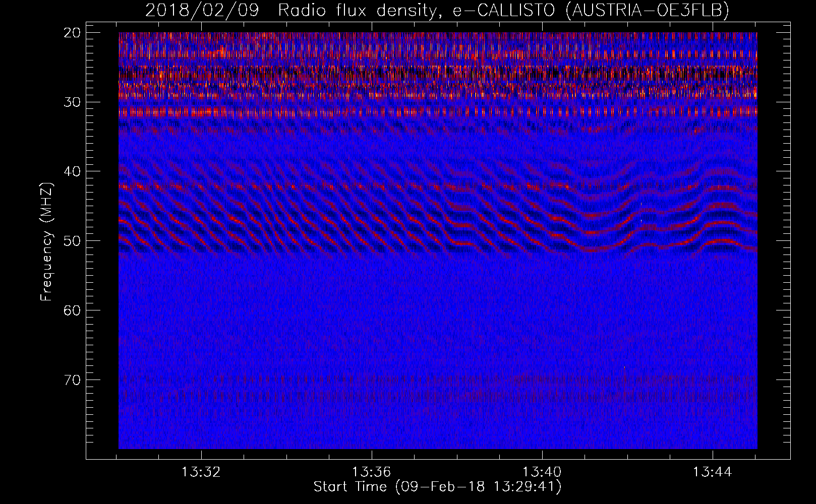Click frequency tick label 40
The width and height of the screenshot is (816, 504).
coord(72,171)
